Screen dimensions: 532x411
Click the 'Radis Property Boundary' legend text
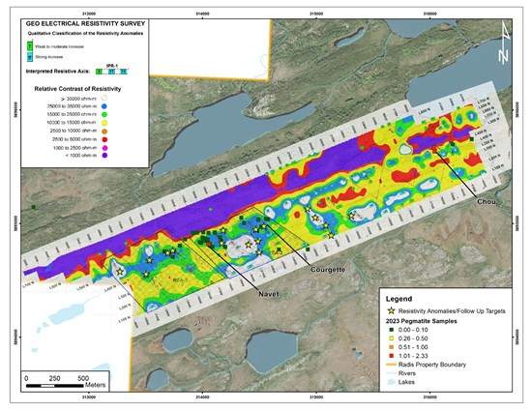[x=432, y=365]
